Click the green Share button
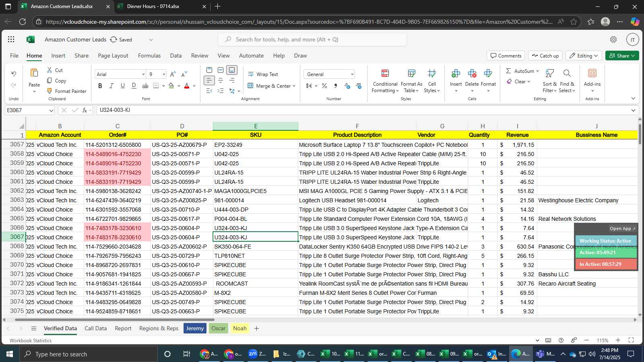 point(622,56)
